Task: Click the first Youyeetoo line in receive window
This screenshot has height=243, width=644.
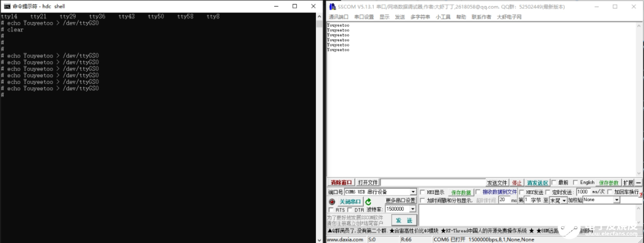Action: (x=338, y=25)
